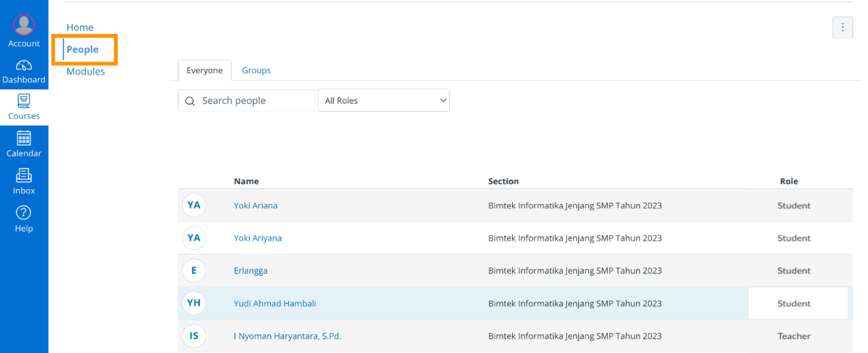Open Home in course navigation
Screen dimensions: 868x353
coord(80,27)
